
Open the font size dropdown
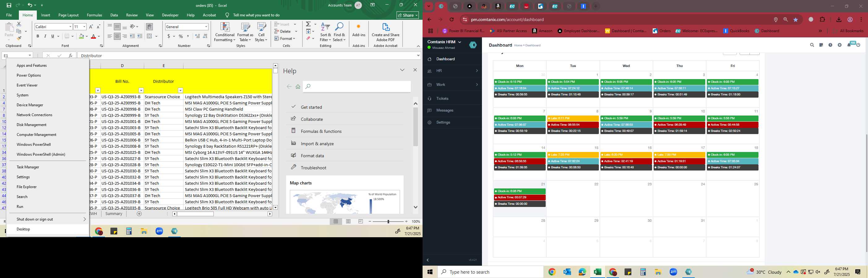(84, 27)
